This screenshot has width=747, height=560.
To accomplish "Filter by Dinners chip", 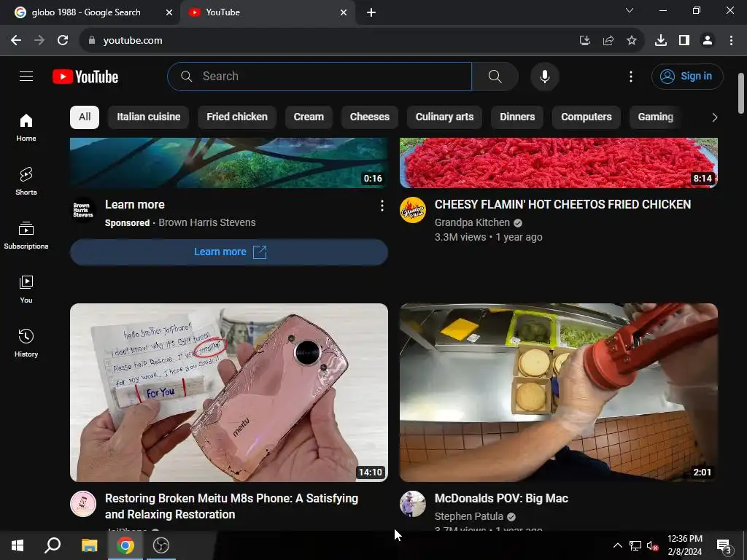I will pos(517,117).
